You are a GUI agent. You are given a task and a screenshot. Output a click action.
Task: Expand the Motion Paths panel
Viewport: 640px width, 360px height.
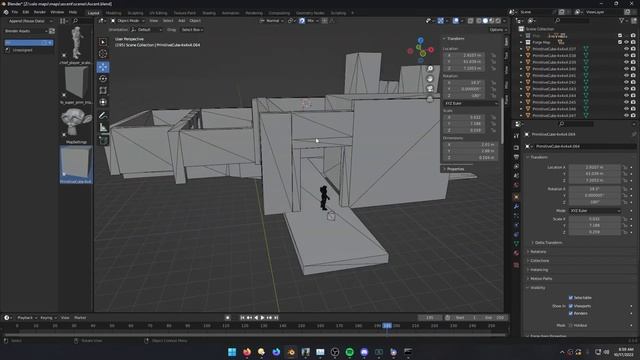pos(540,279)
